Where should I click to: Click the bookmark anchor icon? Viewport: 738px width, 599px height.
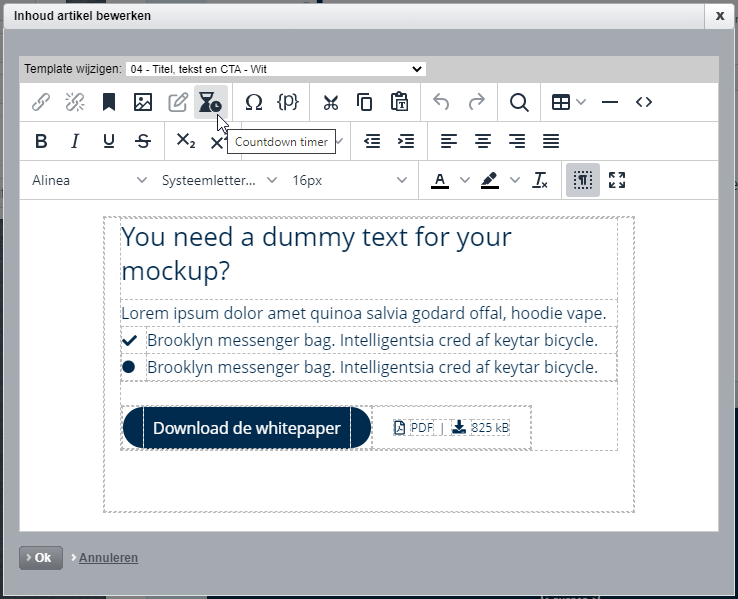pos(109,102)
